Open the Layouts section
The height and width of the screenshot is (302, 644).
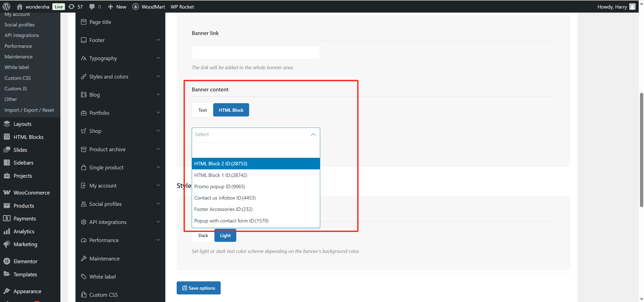pyautogui.click(x=22, y=124)
